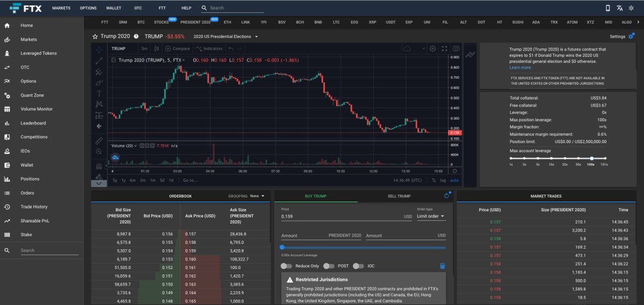Favorite Trump 2020 with the star icon
This screenshot has width=644, height=305.
pos(95,36)
